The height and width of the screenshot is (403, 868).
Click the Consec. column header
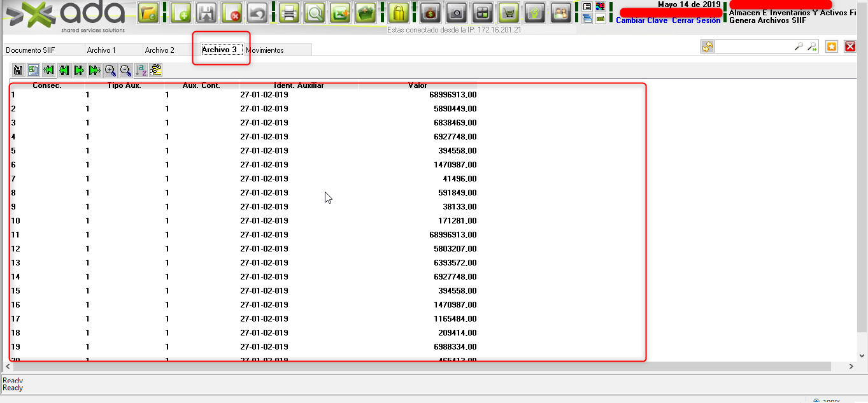click(x=47, y=85)
